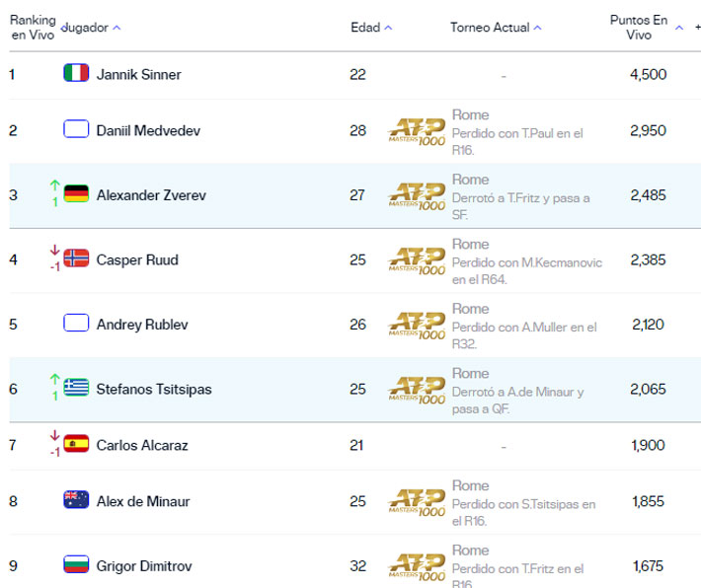Click the ATP Masters 1000 logo in Rublev's row
Viewport: 701px width, 588px height.
[x=417, y=326]
